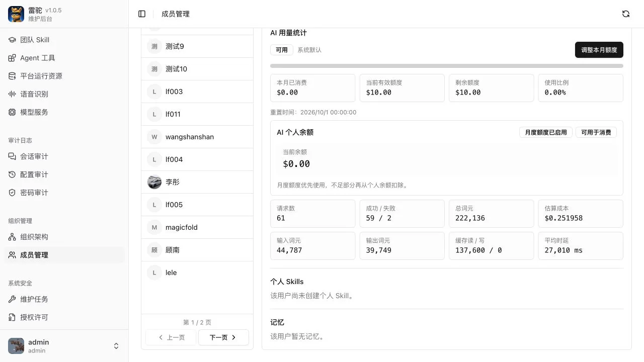
Task: Select member lele
Action: (197, 273)
